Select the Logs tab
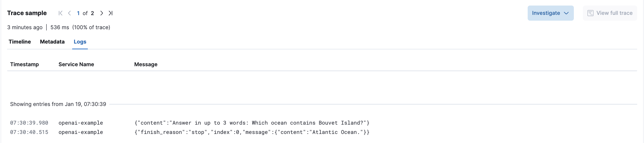 (x=80, y=42)
